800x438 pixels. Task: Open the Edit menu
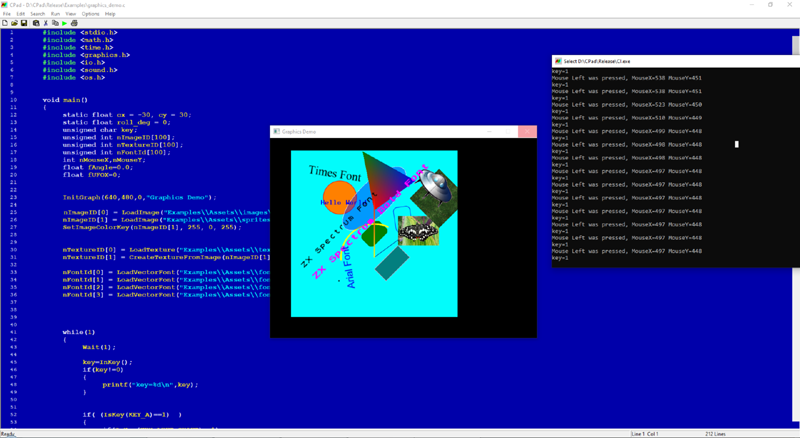click(x=20, y=14)
